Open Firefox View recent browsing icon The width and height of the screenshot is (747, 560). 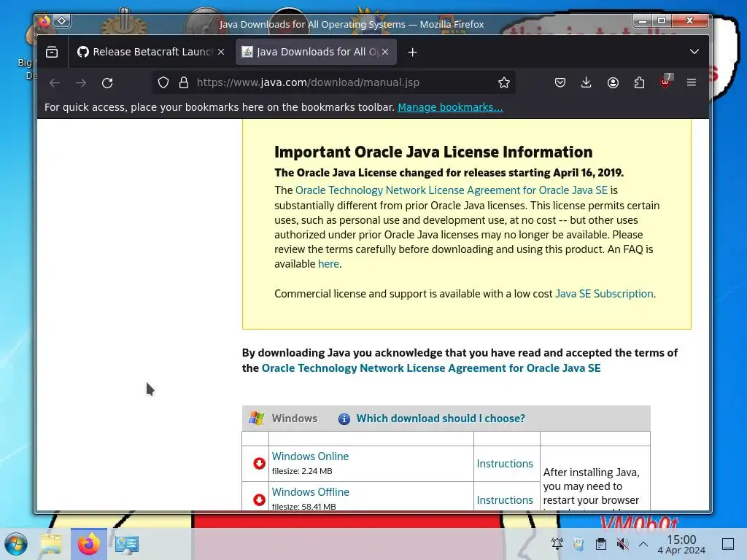[x=52, y=52]
